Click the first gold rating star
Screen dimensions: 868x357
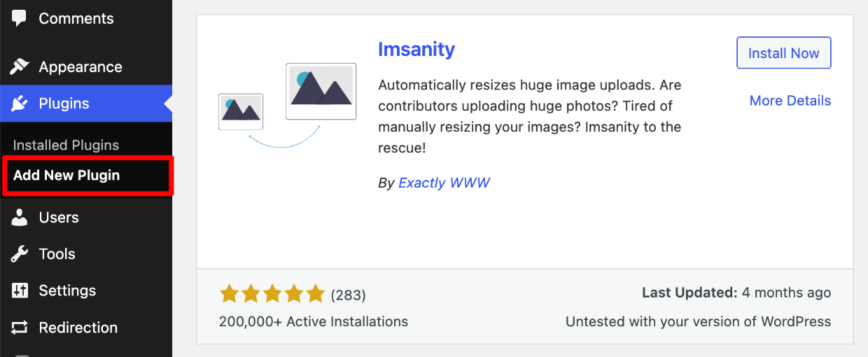[x=229, y=294]
